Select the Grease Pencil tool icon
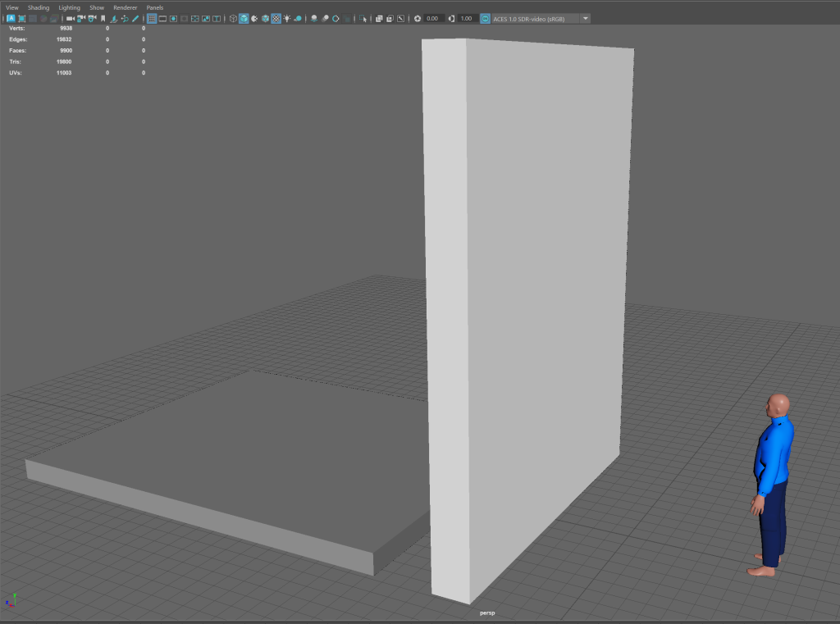 click(135, 18)
